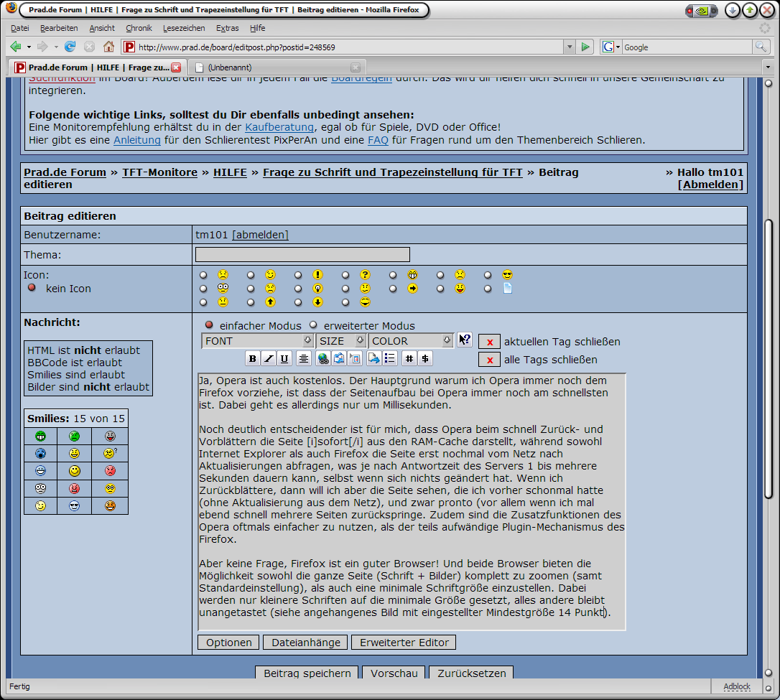This screenshot has height=700, width=780.
Task: Insert a list with the list icon
Action: coord(390,358)
